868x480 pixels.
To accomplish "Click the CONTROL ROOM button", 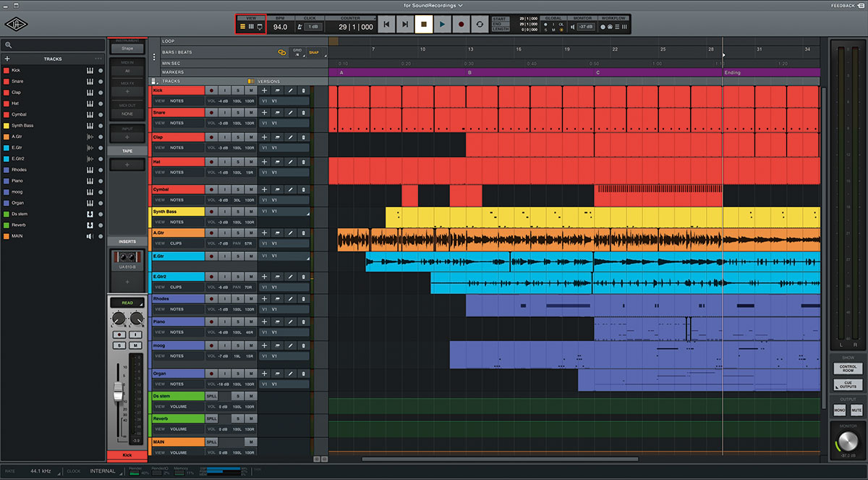I will 848,369.
